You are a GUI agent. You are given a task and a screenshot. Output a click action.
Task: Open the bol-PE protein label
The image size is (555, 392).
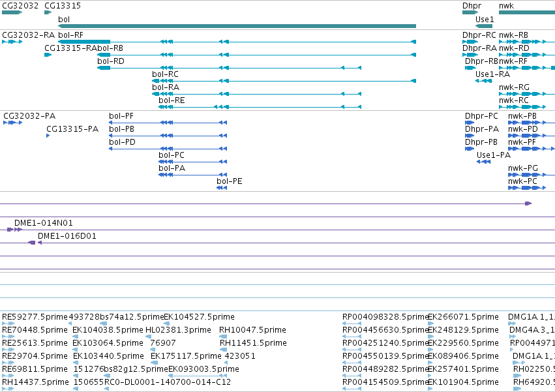(230, 182)
